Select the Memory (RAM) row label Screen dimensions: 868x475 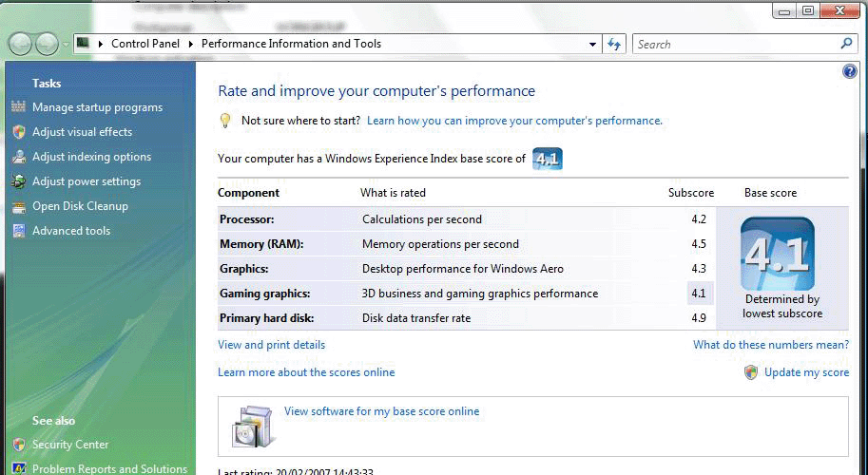tap(261, 244)
